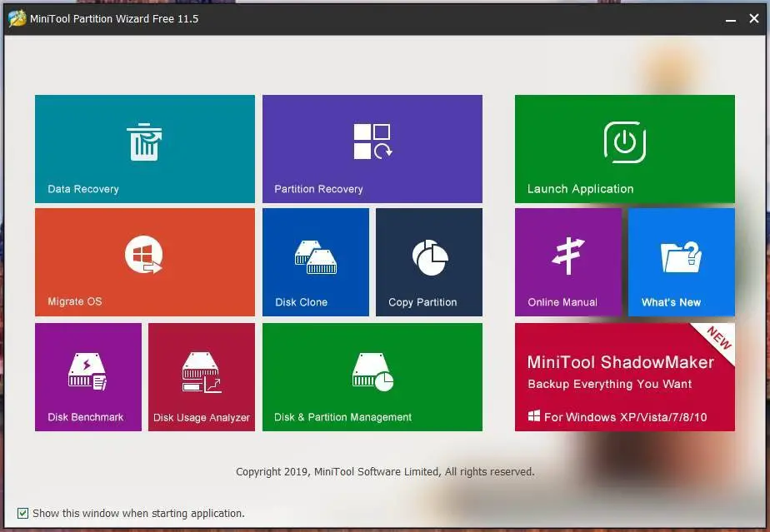
Task: Click For Windows XP/Vista/7/8/10 text
Action: tap(625, 417)
